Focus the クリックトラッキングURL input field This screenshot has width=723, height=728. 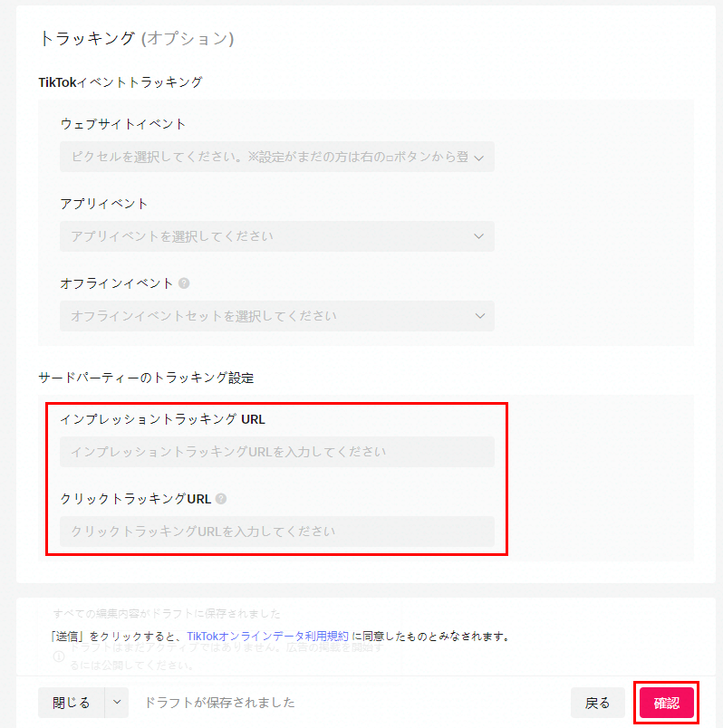[276, 531]
